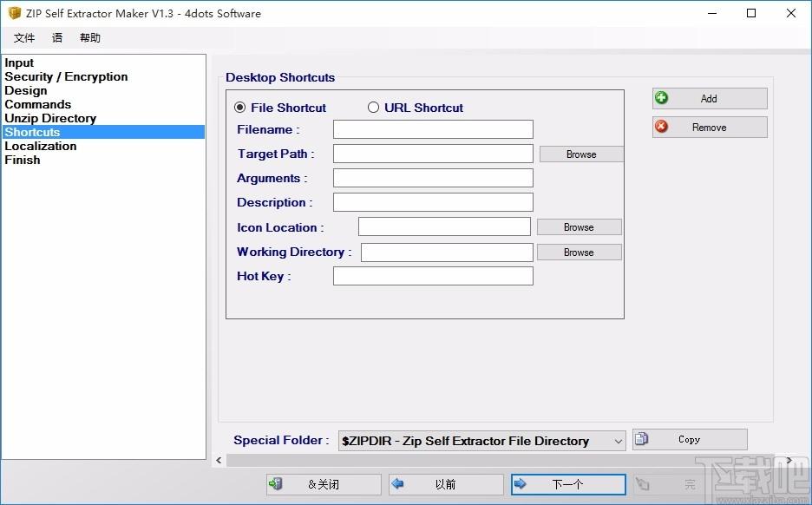Focus the Arguments input field
Image resolution: width=812 pixels, height=505 pixels.
coord(433,178)
